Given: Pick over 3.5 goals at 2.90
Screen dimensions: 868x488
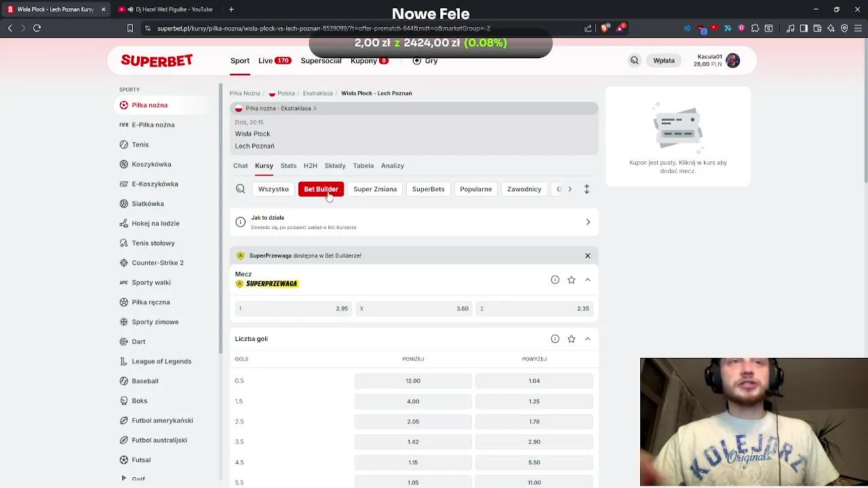Looking at the screenshot, I should (534, 442).
